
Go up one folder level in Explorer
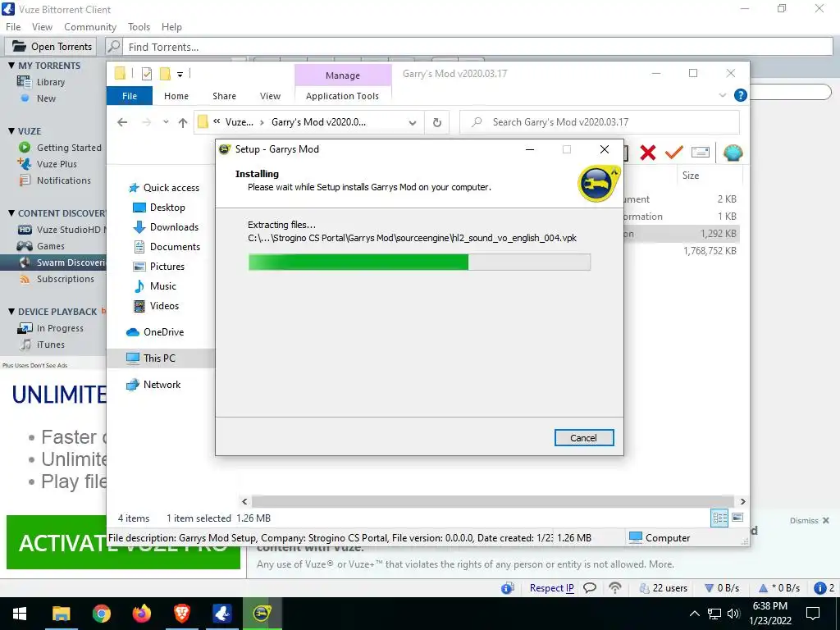pos(183,123)
